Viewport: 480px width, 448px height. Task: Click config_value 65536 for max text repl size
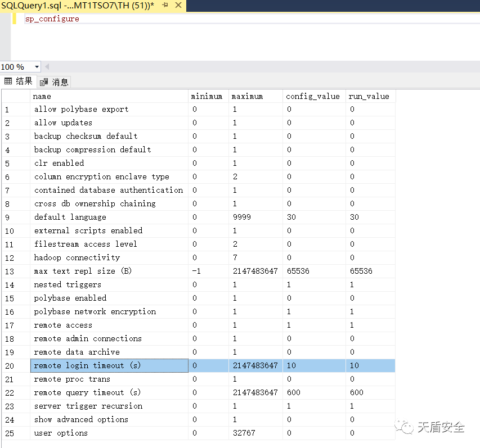coord(298,271)
